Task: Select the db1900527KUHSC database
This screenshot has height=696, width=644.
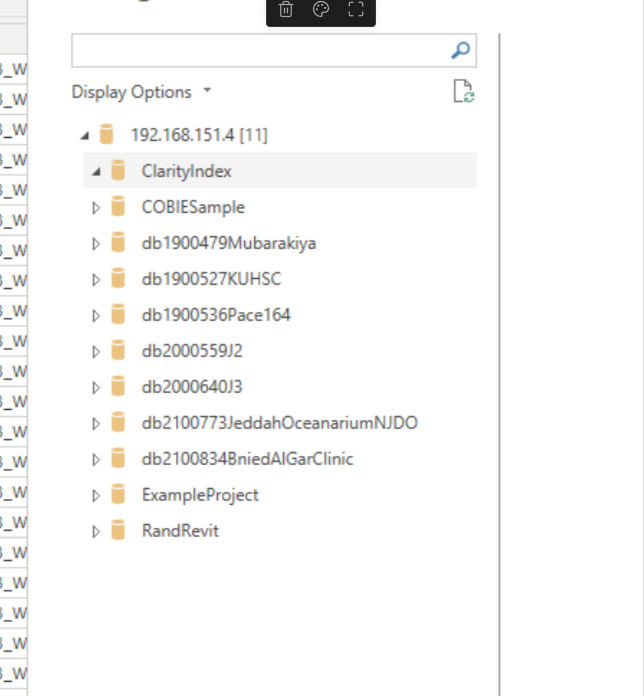Action: 211,279
